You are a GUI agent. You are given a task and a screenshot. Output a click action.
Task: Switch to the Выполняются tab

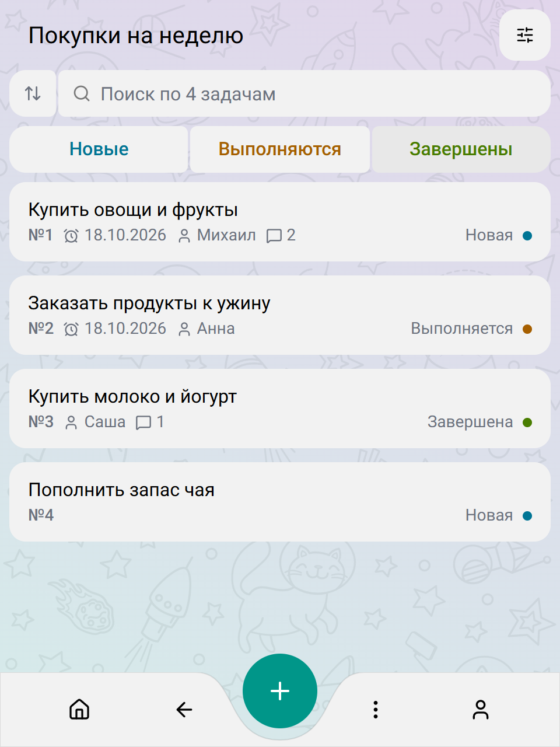280,149
